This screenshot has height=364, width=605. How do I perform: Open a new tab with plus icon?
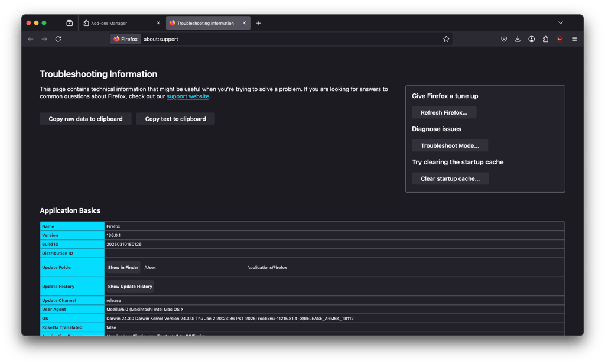(x=259, y=23)
